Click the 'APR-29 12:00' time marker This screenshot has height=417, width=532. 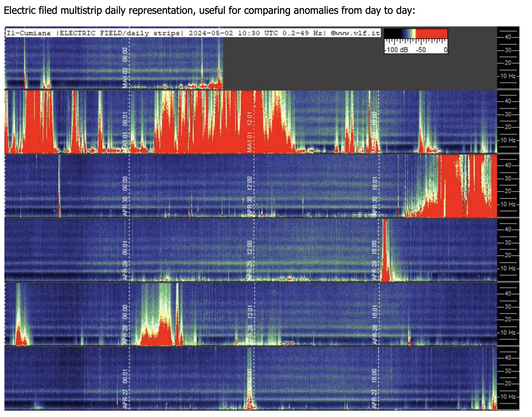tap(250, 260)
